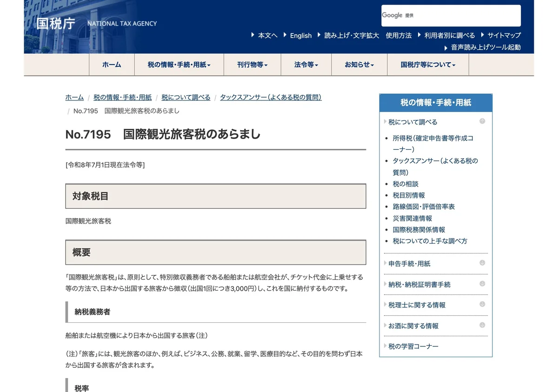This screenshot has height=392, width=558.
Task: Expand 納税・納税証明書手続 sidebar section
Action: 419,285
